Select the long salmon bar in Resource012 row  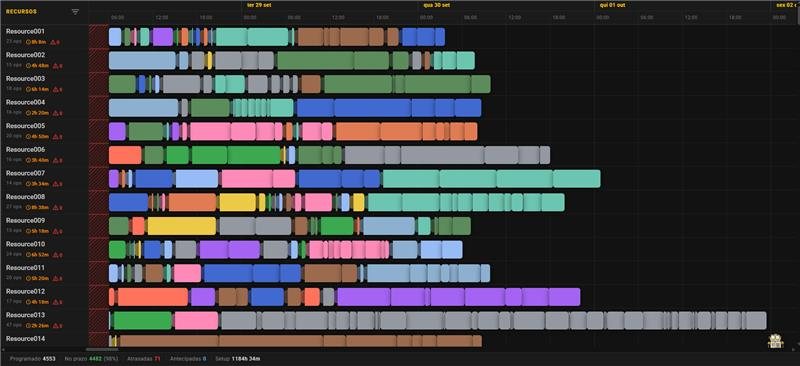pos(153,297)
